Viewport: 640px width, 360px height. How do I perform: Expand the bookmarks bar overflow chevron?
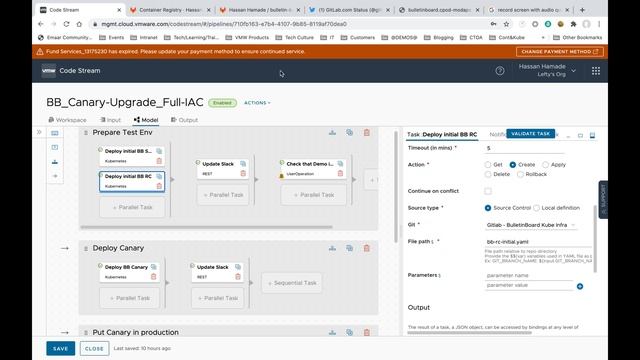pyautogui.click(x=543, y=38)
